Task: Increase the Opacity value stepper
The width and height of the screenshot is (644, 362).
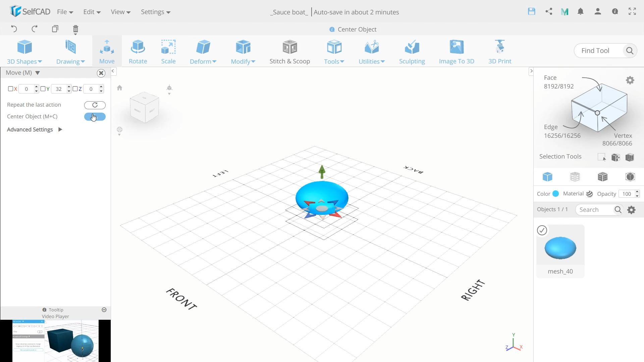Action: [637, 192]
